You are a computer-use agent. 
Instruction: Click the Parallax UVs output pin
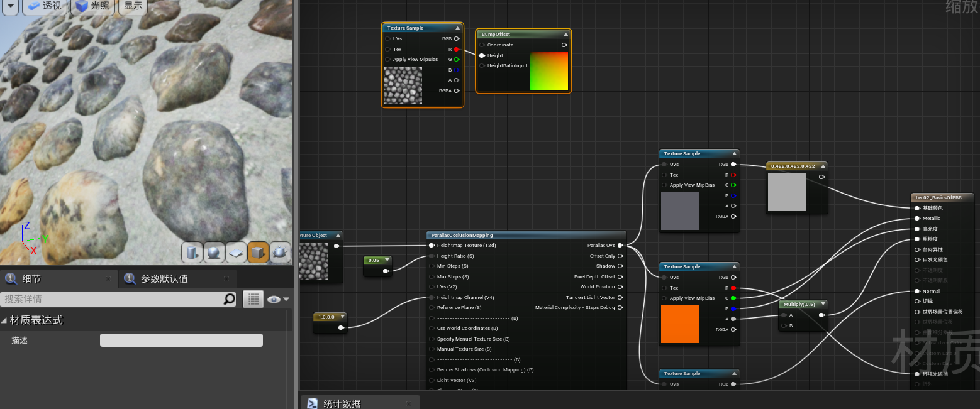620,246
